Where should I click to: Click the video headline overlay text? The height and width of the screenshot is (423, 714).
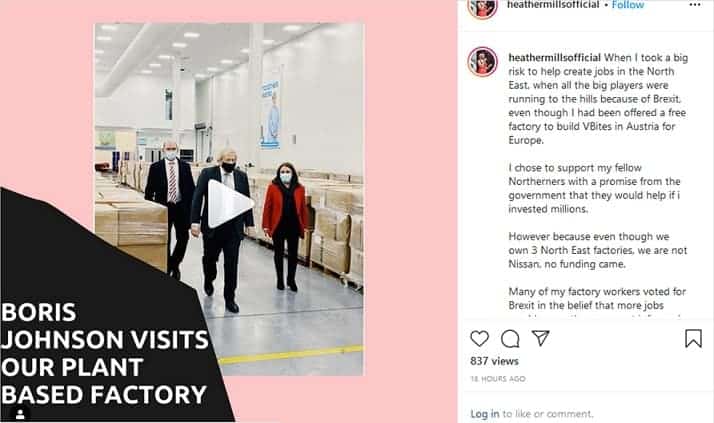pyautogui.click(x=104, y=353)
